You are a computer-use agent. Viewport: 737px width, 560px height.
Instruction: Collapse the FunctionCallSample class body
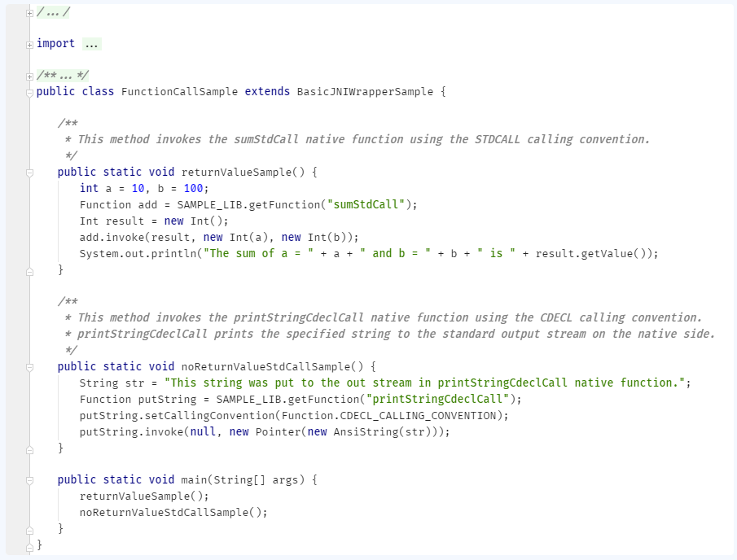pos(29,93)
